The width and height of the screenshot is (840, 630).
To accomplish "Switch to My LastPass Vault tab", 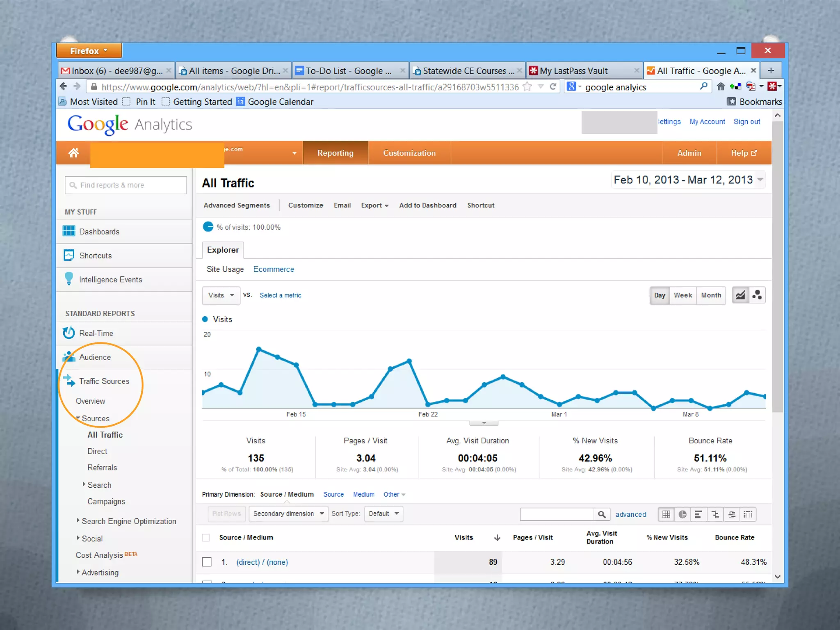I will point(584,71).
